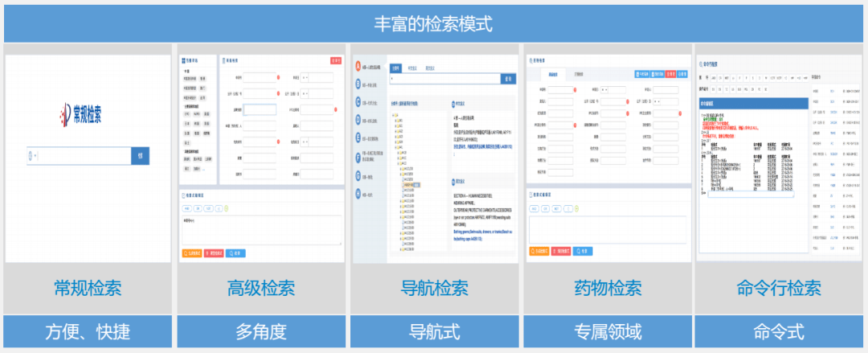Select section B circle icon in 导航检索

coord(358,84)
